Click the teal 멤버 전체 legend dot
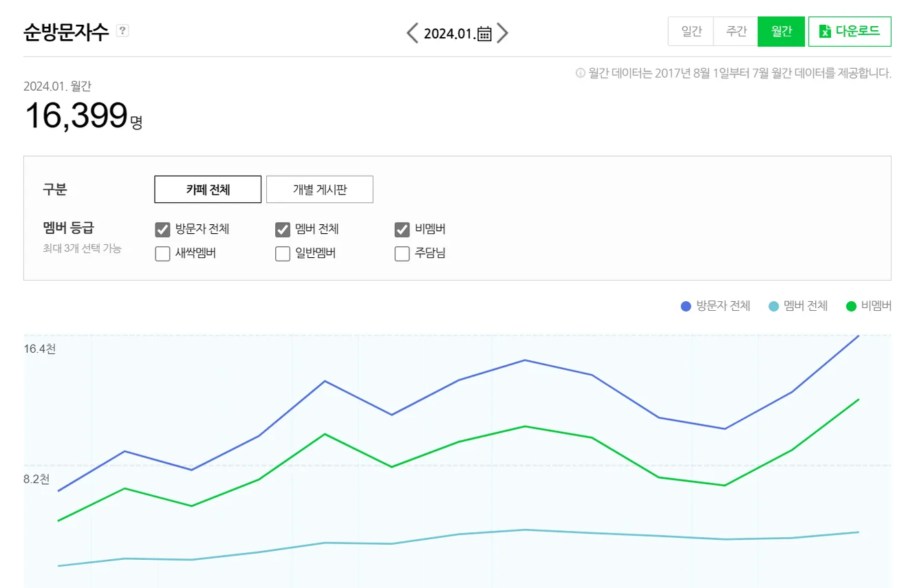897x588 pixels. coord(774,307)
